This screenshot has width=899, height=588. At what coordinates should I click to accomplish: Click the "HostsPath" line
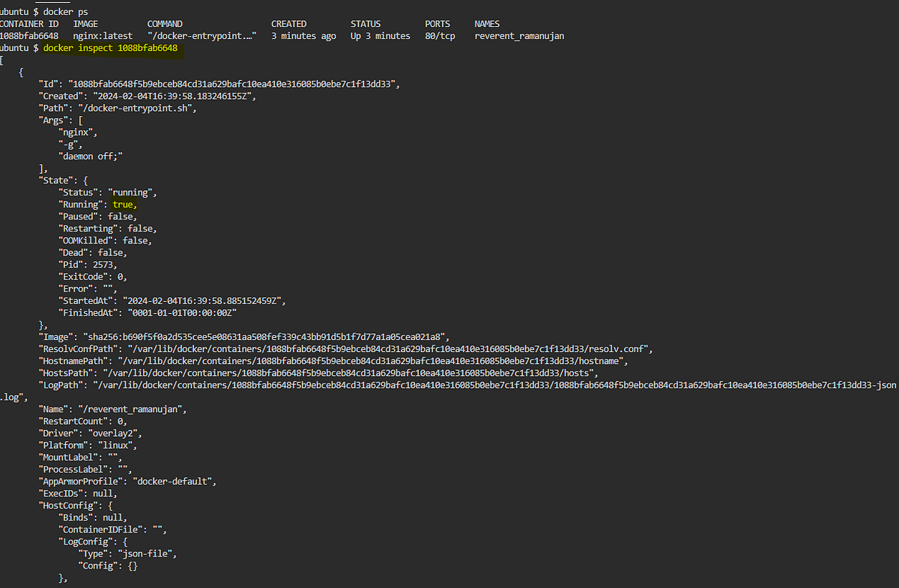pyautogui.click(x=318, y=373)
